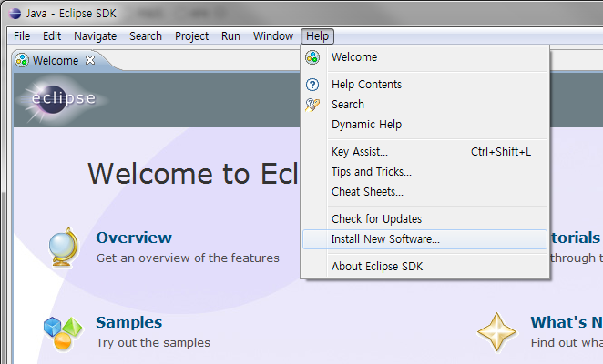Open Cheat Sheets from Help menu
This screenshot has height=364, width=603.
tap(424, 191)
